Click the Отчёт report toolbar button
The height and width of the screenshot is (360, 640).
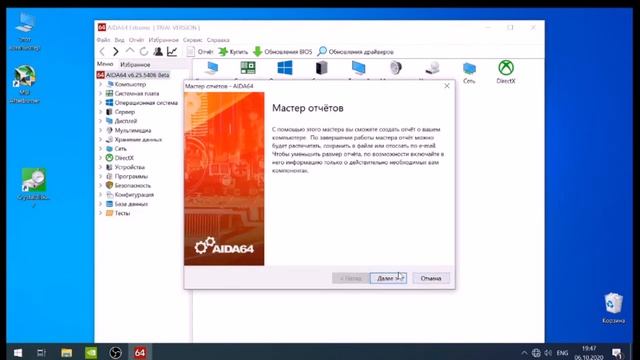pyautogui.click(x=200, y=52)
